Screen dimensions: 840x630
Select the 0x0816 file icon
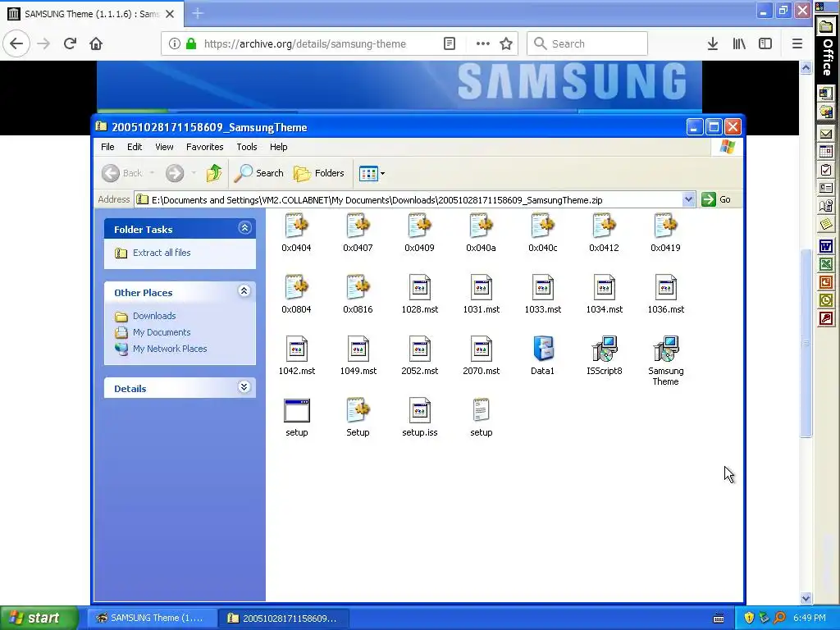[x=358, y=286]
